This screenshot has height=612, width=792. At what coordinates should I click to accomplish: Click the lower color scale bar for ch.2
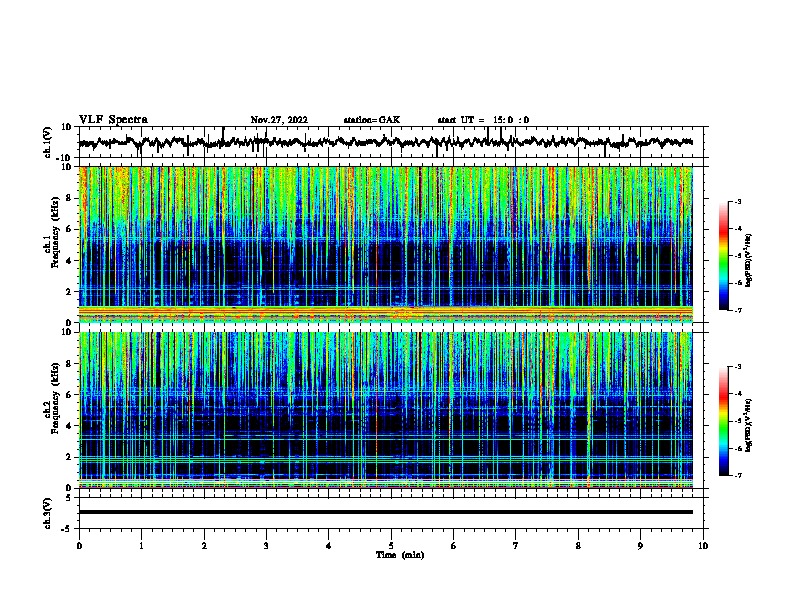(x=724, y=421)
